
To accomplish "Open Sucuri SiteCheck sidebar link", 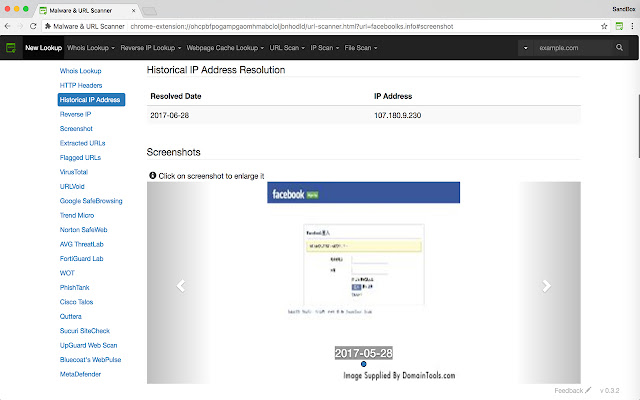I will click(x=85, y=331).
